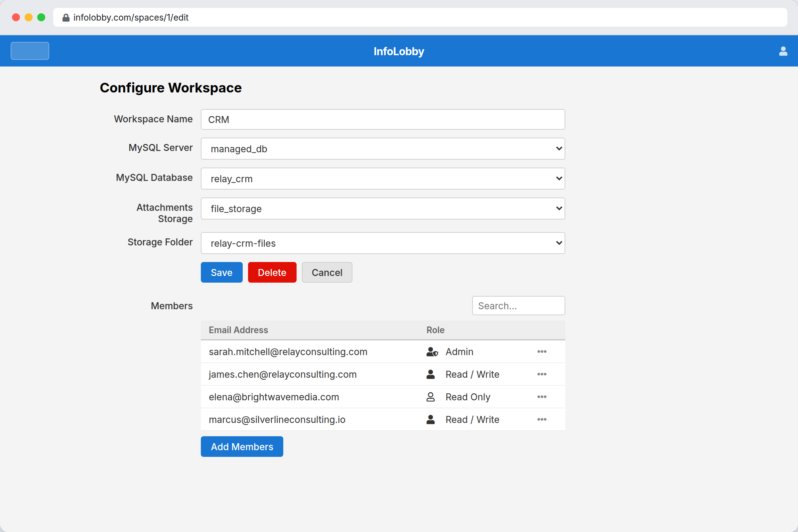Viewport: 798px width, 532px height.
Task: Click the admin role icon beside sarah.mitchell
Action: (x=431, y=352)
